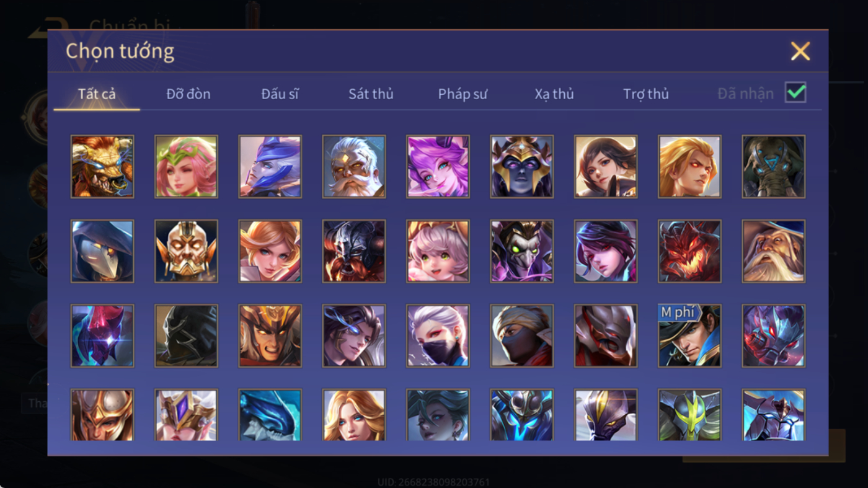Image resolution: width=868 pixels, height=488 pixels.
Task: Choose the red lava demon hero portrait
Action: click(x=689, y=251)
